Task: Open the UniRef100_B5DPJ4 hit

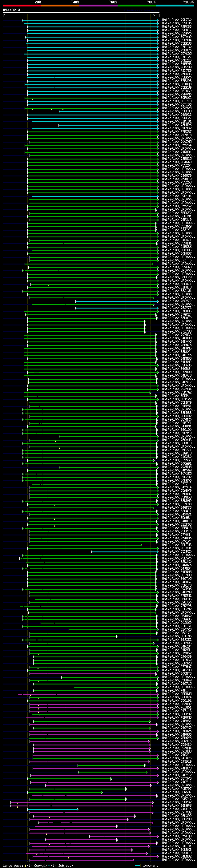Action: (x=177, y=396)
